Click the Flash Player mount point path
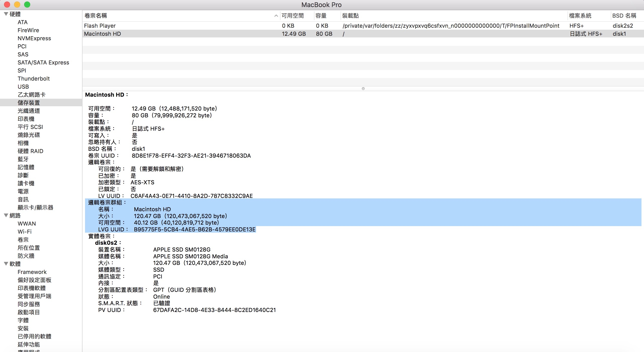Screen dimensions: 644x352 [x=451, y=26]
